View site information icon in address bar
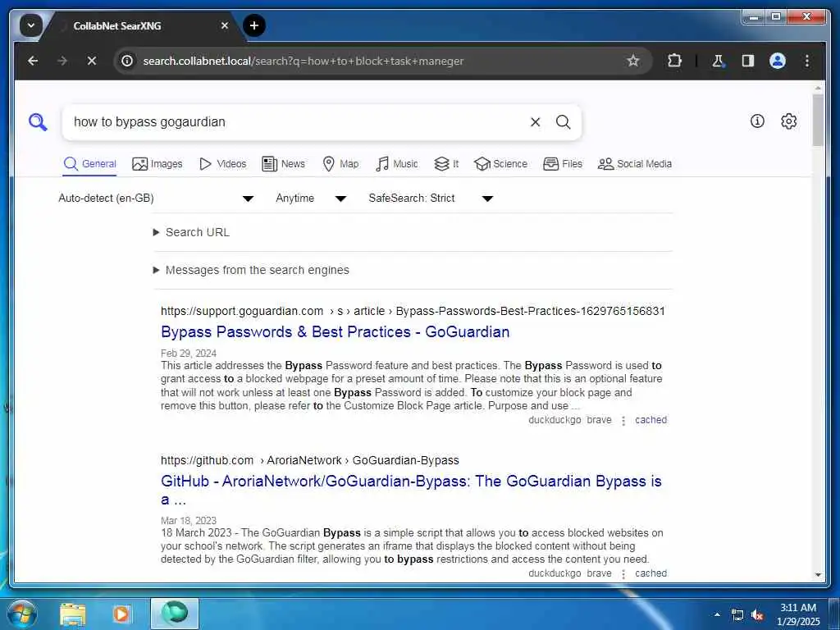Image resolution: width=840 pixels, height=630 pixels. (127, 61)
